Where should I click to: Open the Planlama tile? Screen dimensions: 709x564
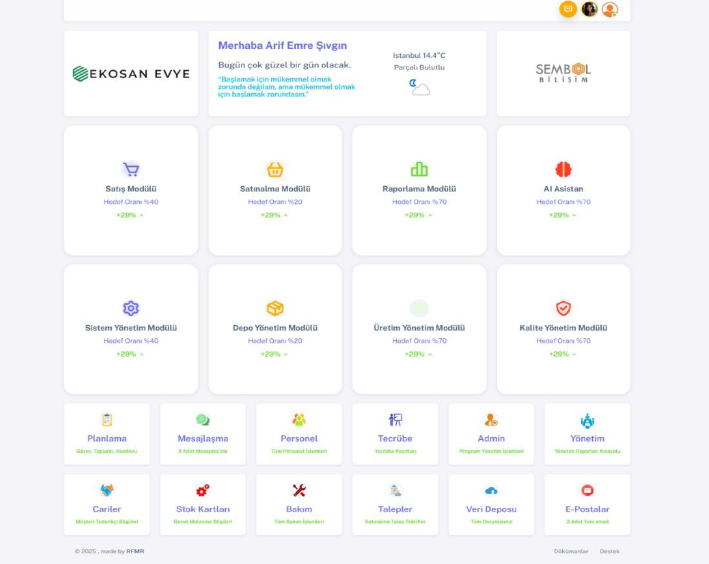click(107, 434)
